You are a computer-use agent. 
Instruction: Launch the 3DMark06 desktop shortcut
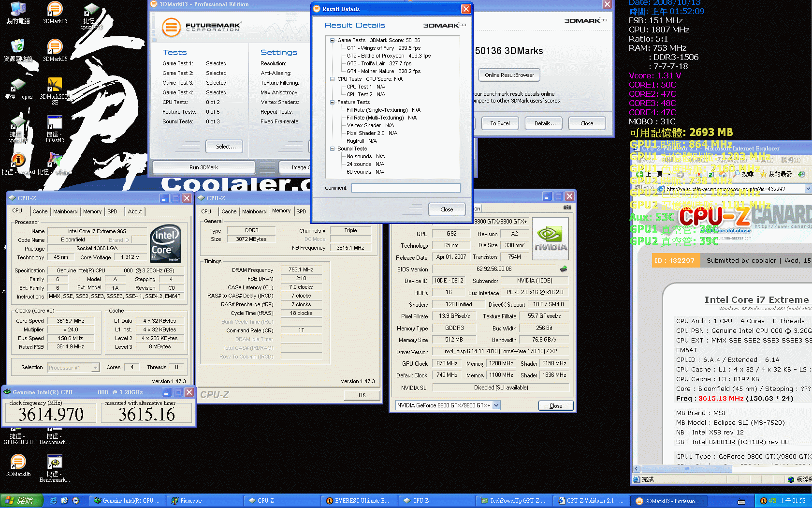pyautogui.click(x=18, y=465)
